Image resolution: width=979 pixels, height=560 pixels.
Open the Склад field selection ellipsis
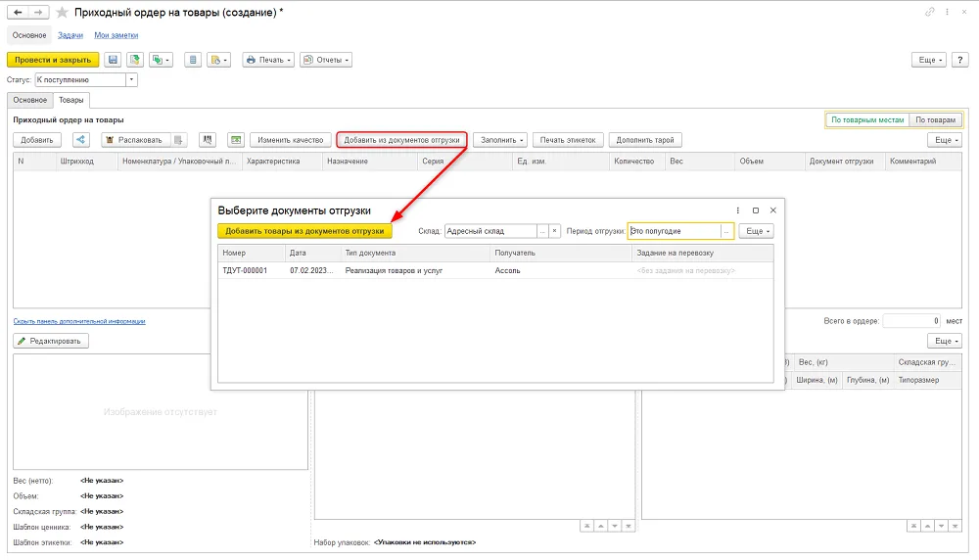542,231
